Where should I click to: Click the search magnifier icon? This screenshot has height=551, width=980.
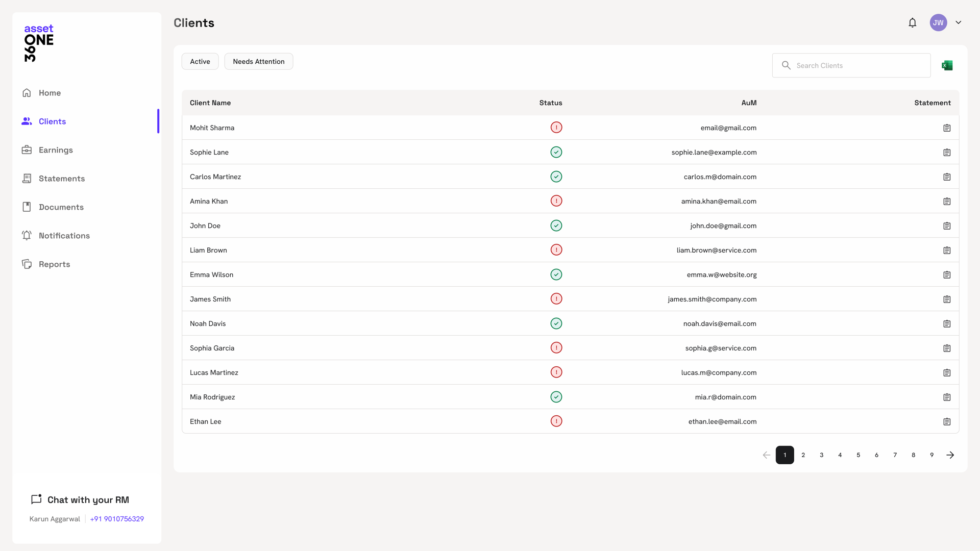point(786,65)
